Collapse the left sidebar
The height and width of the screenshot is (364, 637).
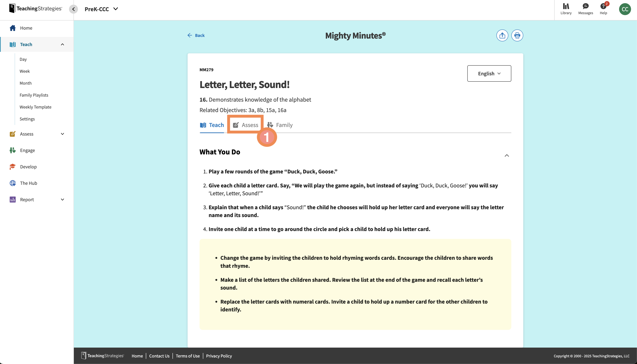click(x=73, y=9)
